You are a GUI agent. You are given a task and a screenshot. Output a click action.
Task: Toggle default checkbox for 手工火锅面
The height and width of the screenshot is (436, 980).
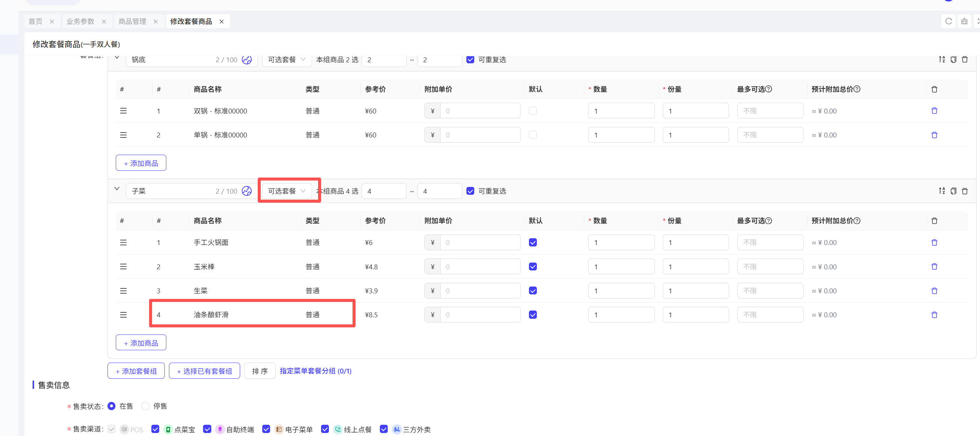[x=533, y=243]
